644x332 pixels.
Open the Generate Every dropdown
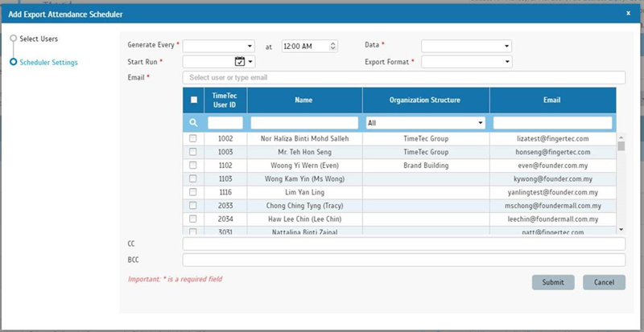pyautogui.click(x=218, y=47)
